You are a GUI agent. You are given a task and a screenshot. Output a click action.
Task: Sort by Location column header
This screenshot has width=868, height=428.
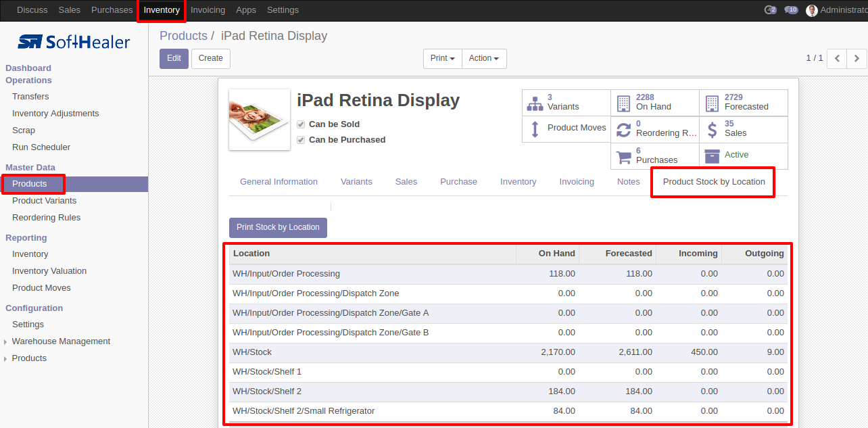pos(372,254)
